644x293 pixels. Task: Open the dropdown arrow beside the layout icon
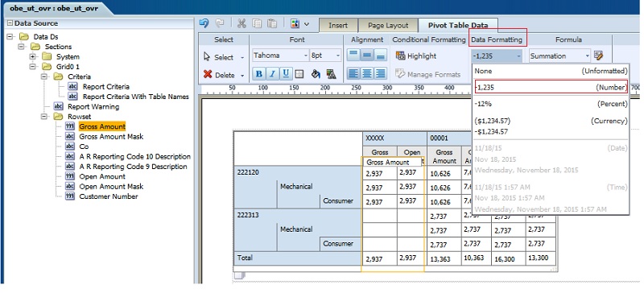click(x=307, y=24)
